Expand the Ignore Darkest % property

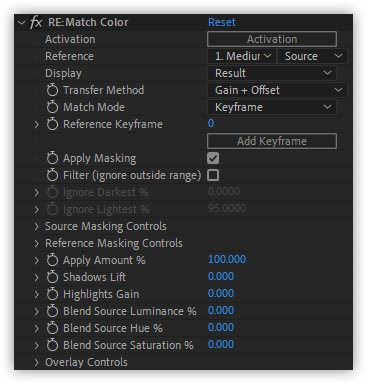(x=37, y=192)
